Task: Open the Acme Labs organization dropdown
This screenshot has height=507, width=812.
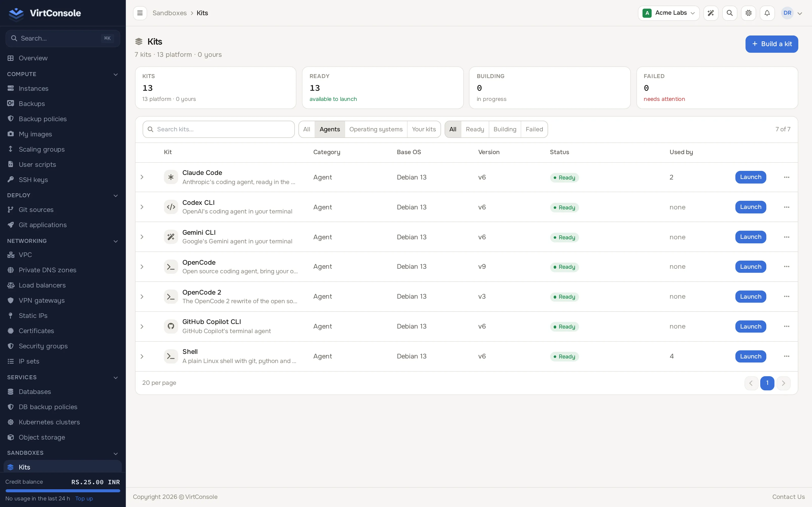Action: [668, 13]
